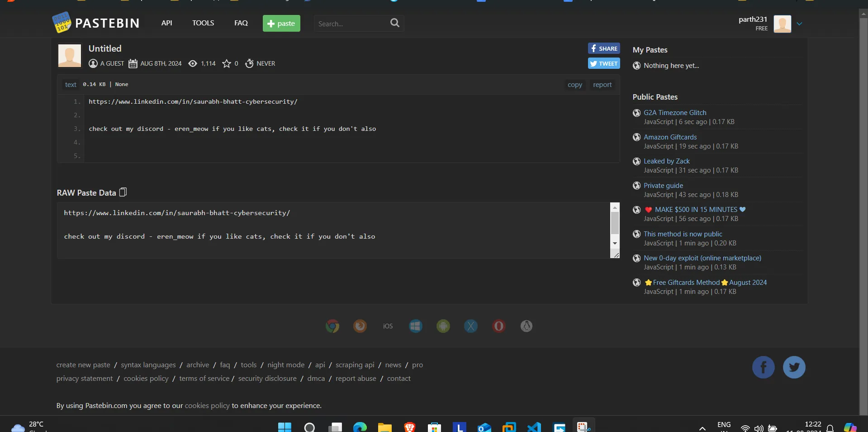Screen dimensions: 868x432
Task: Click the green paste button
Action: click(281, 24)
